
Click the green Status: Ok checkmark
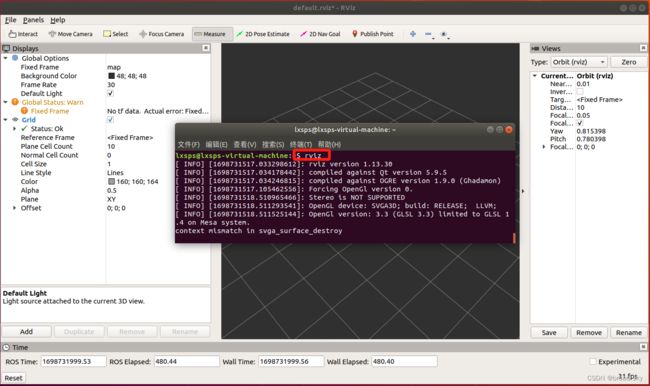(24, 129)
